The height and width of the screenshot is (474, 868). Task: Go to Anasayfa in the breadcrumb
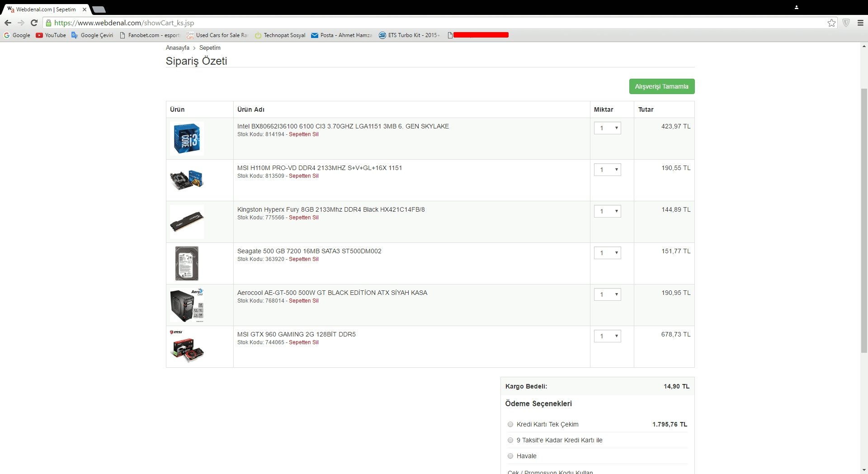click(178, 48)
